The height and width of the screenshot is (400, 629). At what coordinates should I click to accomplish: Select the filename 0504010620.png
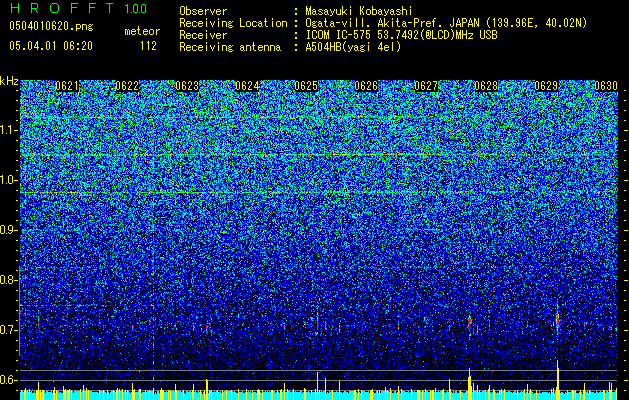51,27
